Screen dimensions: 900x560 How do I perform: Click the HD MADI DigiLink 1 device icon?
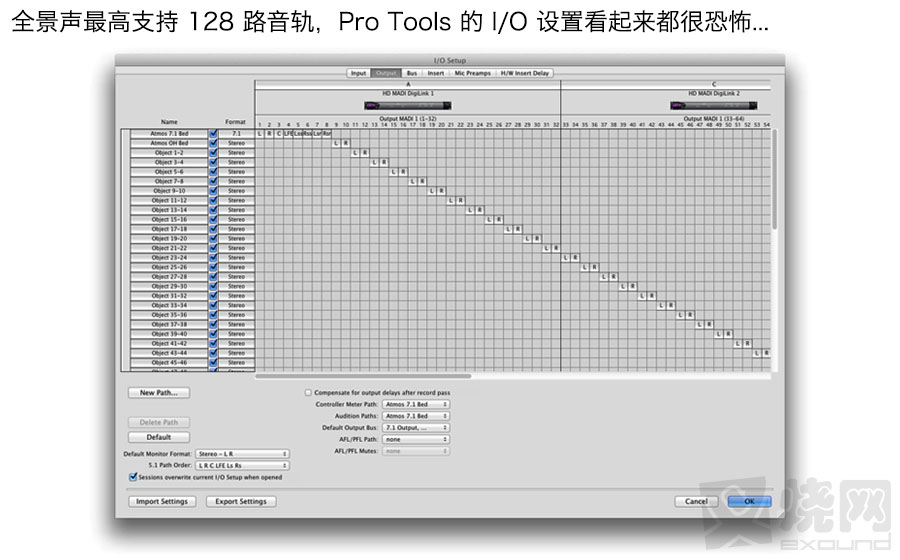point(407,105)
